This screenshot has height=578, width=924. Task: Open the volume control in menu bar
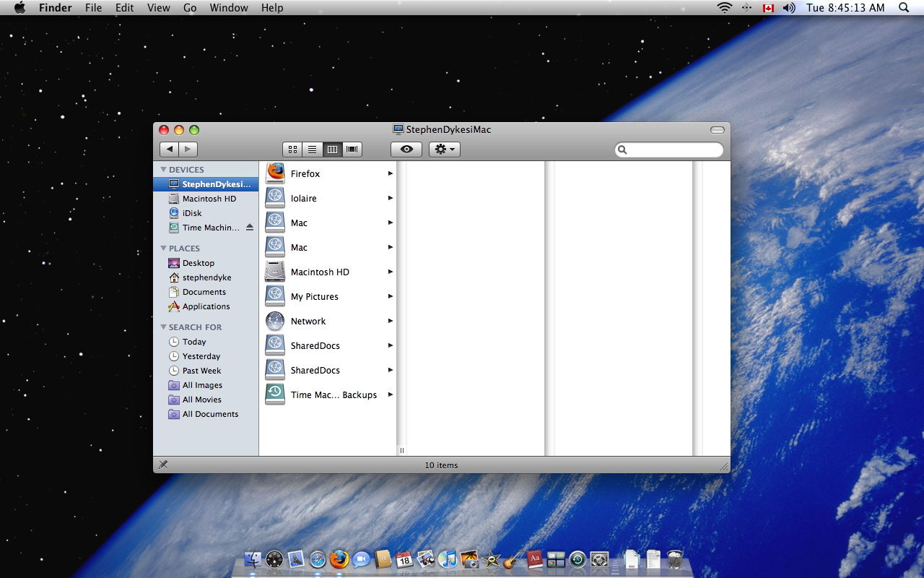789,8
